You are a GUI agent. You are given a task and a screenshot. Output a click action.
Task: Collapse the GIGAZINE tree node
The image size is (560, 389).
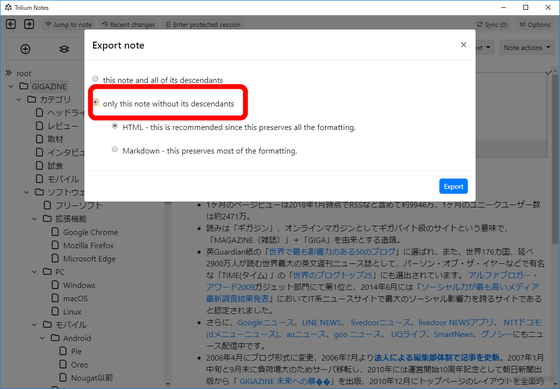(x=11, y=86)
